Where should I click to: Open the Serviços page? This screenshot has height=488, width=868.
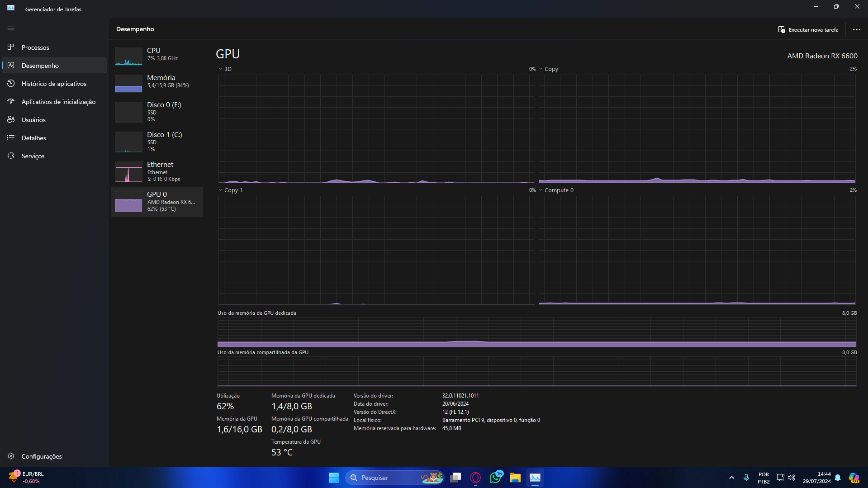[54, 156]
